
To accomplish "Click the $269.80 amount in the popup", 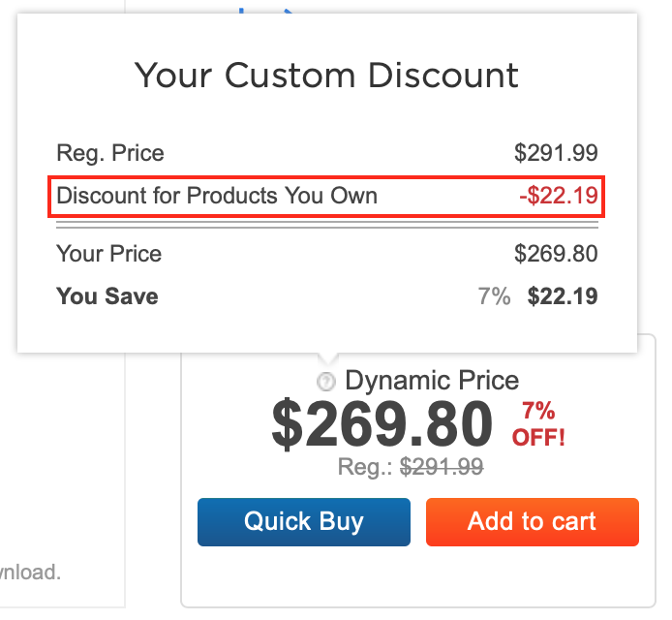I will point(556,254).
